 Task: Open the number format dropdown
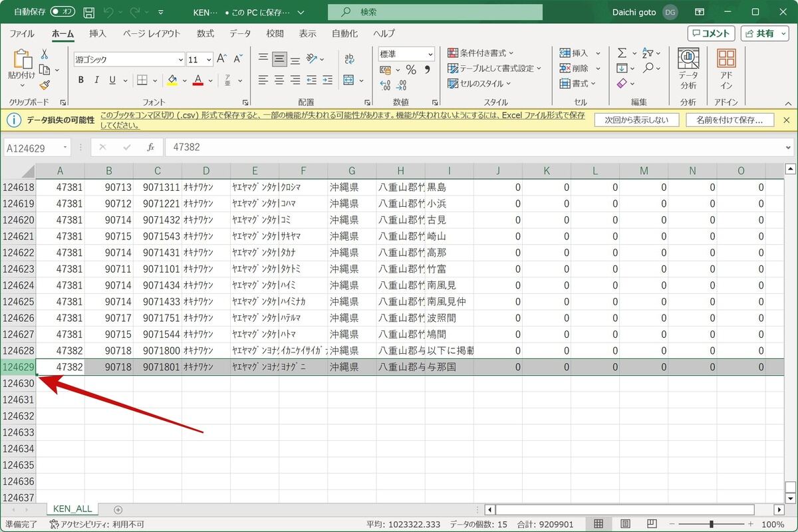(430, 54)
